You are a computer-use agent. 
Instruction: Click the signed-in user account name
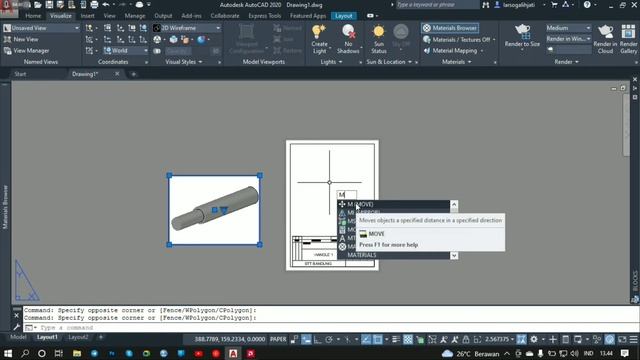(x=519, y=5)
